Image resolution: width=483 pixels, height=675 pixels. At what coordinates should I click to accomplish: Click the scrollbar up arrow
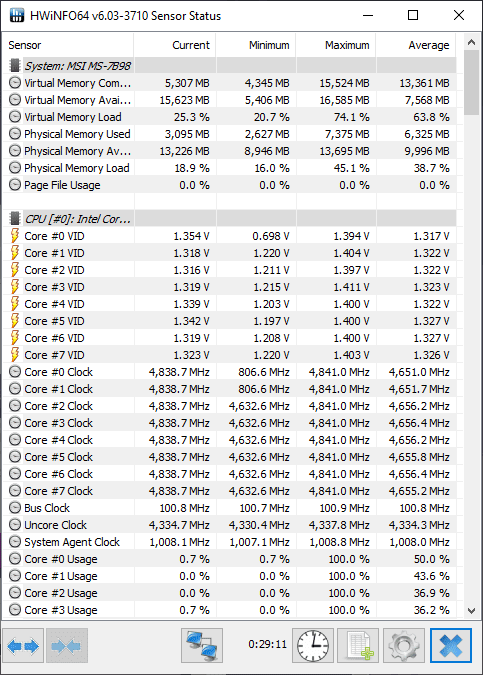pyautogui.click(x=471, y=42)
